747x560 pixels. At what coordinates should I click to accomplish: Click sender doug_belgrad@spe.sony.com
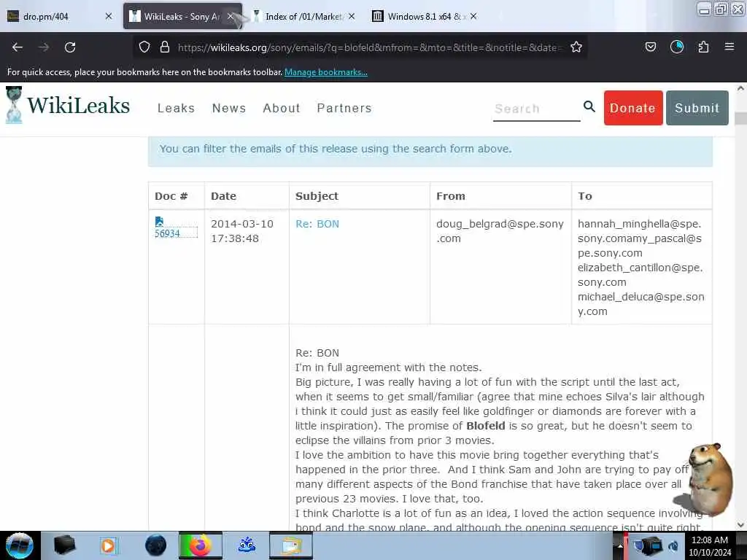500,231
